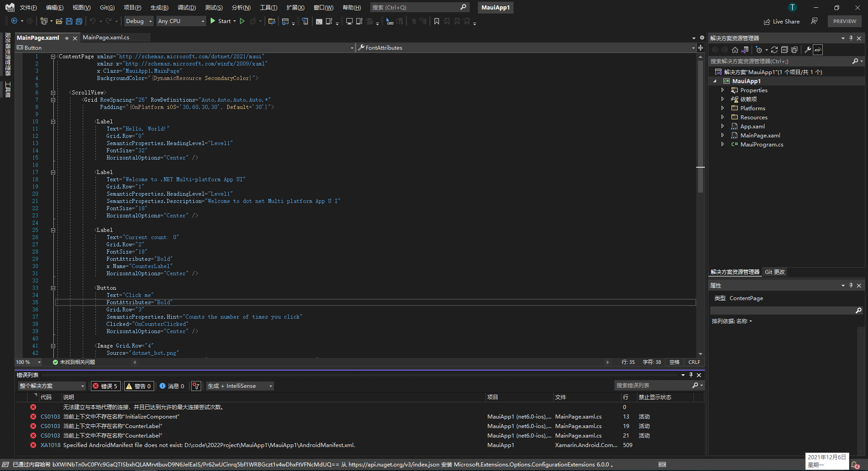The width and height of the screenshot is (868, 471).
Task: Click the Undo arrow icon
Action: point(93,21)
